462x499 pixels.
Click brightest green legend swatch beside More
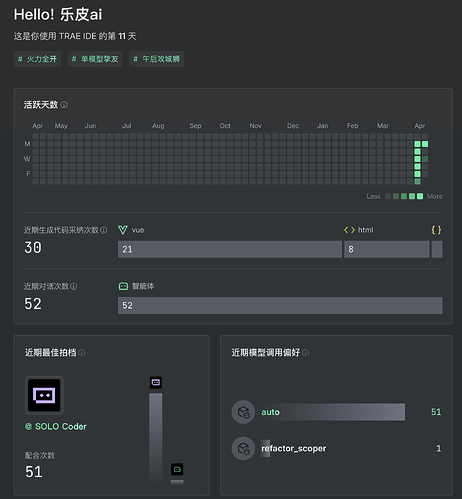point(420,196)
